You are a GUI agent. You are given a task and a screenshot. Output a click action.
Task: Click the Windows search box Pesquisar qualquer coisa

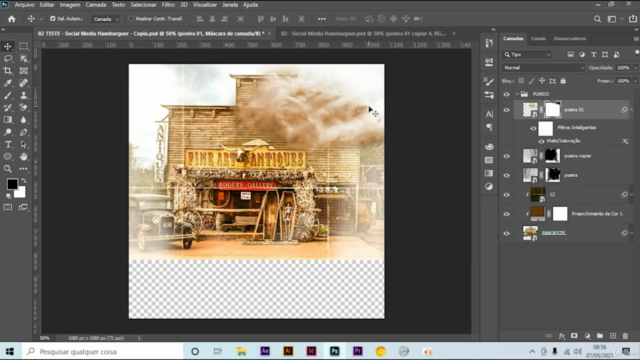click(x=102, y=351)
